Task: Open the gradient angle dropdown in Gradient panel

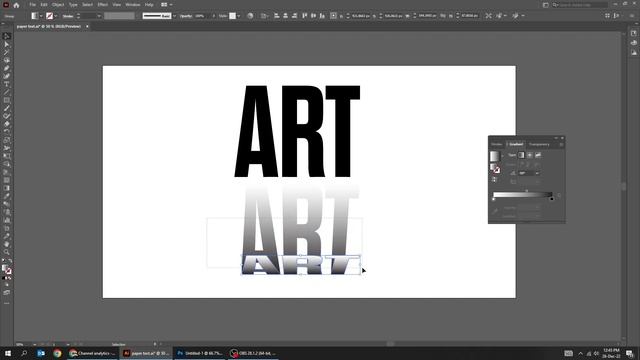Action: pos(537,173)
